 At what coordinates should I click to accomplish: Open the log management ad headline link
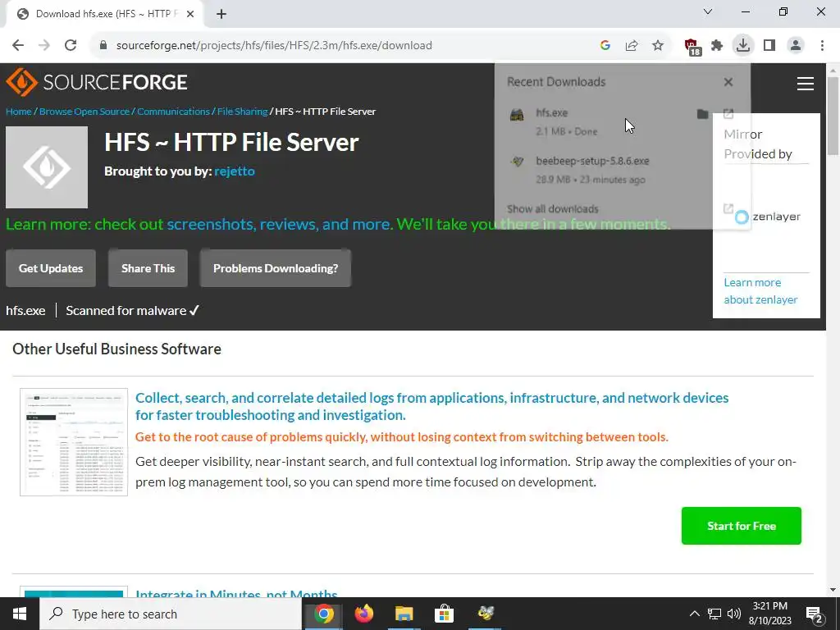(431, 406)
